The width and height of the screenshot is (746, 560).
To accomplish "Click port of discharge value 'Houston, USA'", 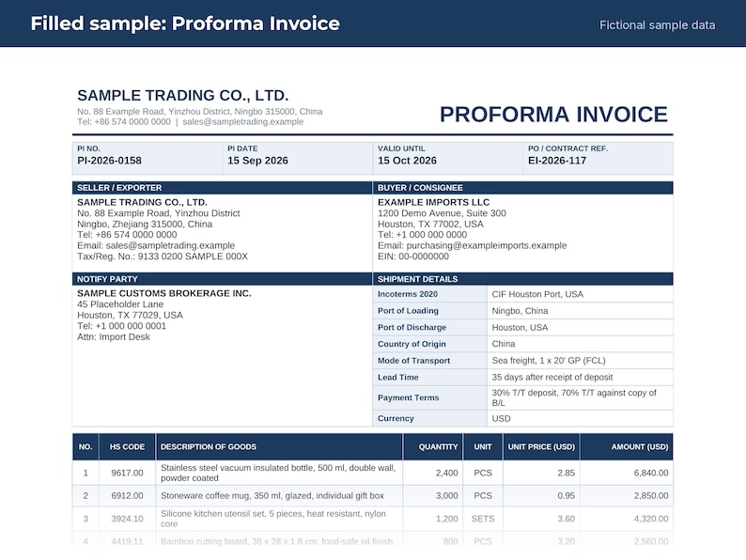I will tap(520, 327).
